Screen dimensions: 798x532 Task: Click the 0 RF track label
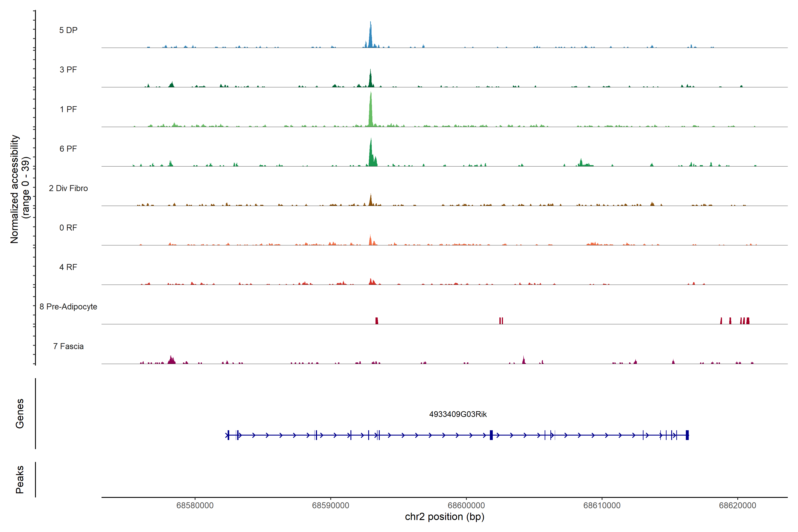point(68,228)
